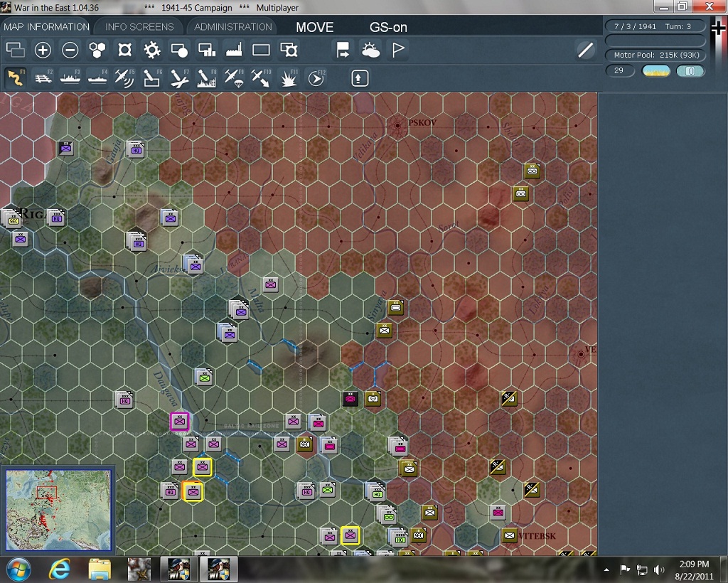Select the F6 bomb unit mode
This screenshot has height=583, width=728.
pos(152,77)
